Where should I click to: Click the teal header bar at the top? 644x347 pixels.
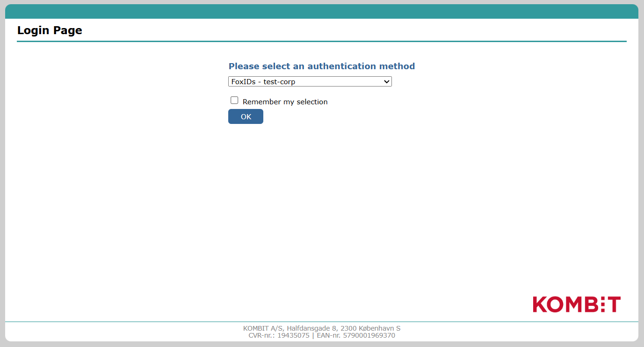pos(322,11)
